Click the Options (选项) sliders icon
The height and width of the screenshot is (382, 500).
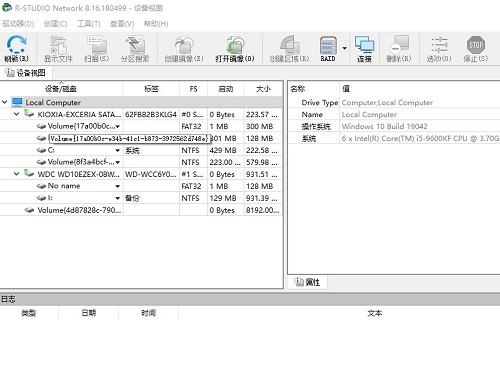click(439, 45)
